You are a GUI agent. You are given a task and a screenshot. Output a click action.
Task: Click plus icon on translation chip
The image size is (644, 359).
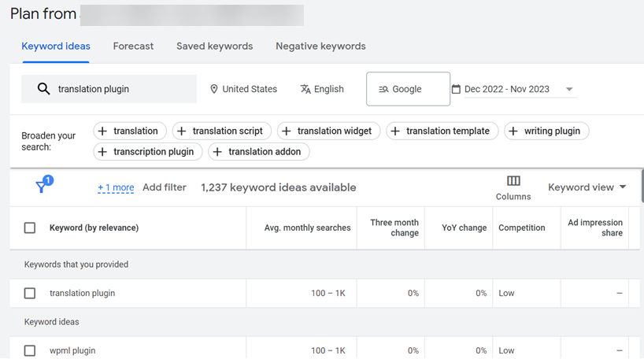pyautogui.click(x=102, y=131)
